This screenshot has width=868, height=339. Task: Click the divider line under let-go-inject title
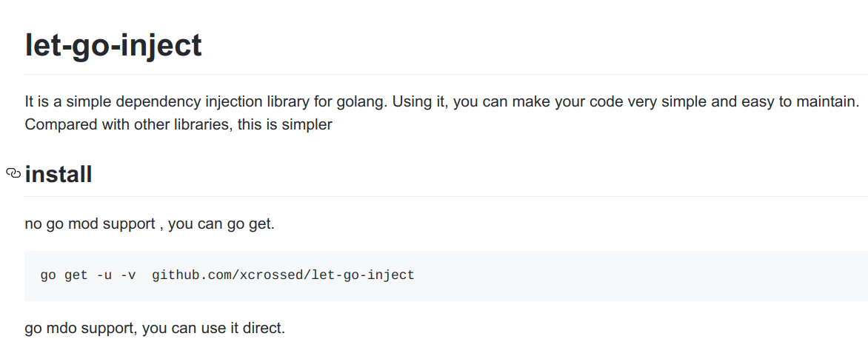444,75
